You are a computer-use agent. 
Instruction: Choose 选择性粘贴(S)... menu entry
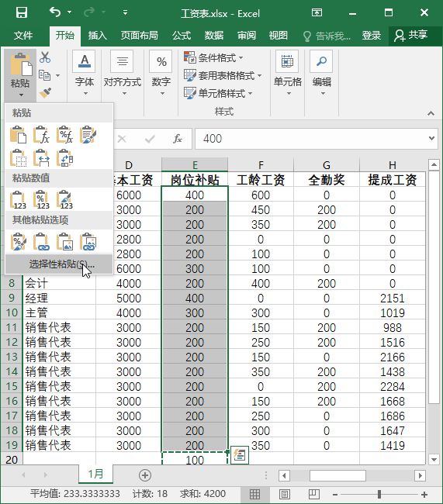[x=59, y=264]
